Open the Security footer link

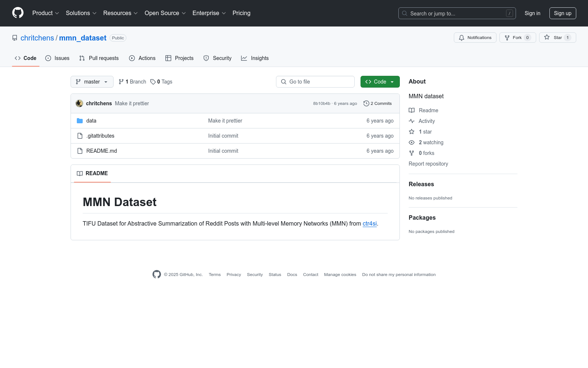tap(255, 275)
